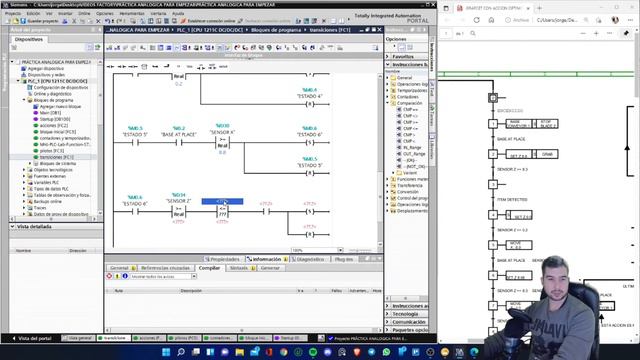Switch to the Sintaxis tab

click(242, 268)
